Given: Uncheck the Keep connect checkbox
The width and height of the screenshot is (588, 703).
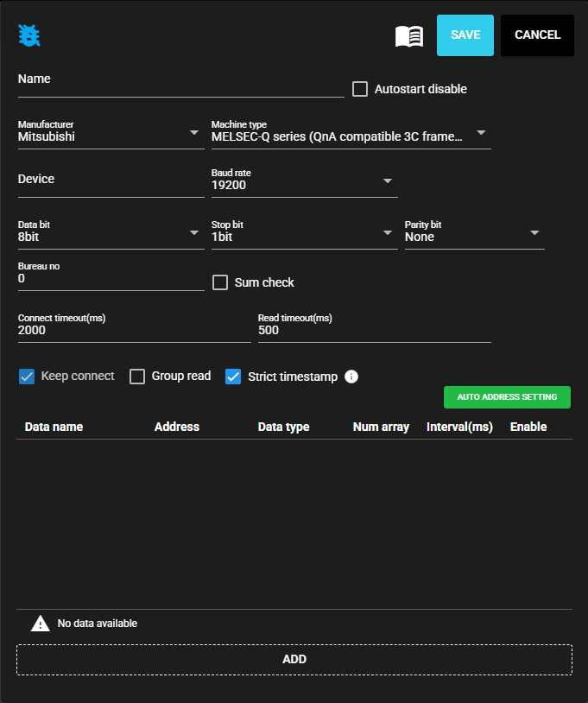Looking at the screenshot, I should tap(27, 377).
